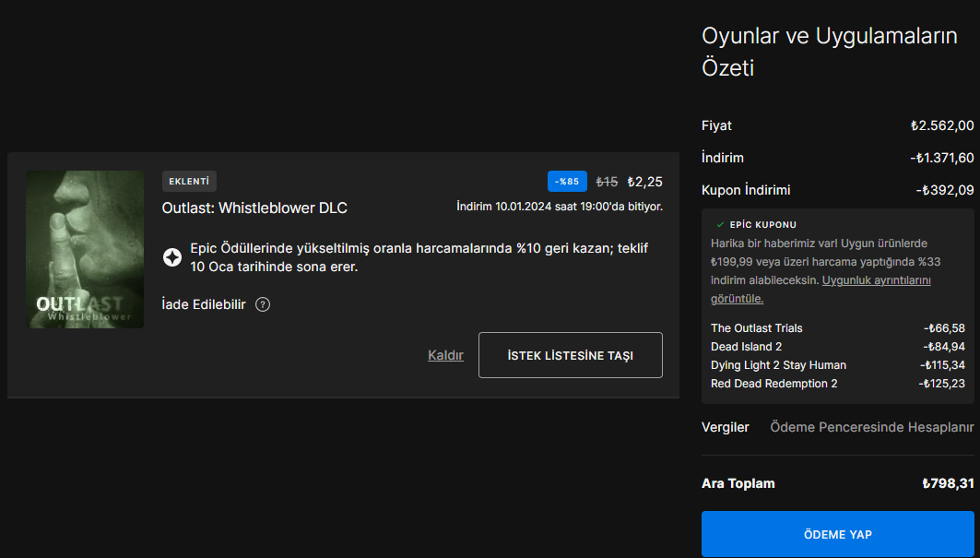This screenshot has height=558, width=980.
Task: Click the Epic Rewards star icon
Action: pyautogui.click(x=172, y=257)
